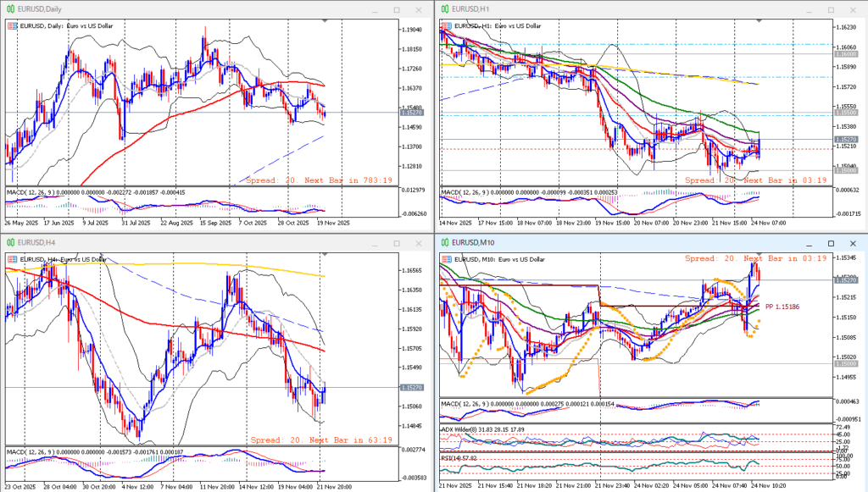Click the EURUSD,M10 window candlestick icon
The image size is (868, 492).
pos(444,242)
